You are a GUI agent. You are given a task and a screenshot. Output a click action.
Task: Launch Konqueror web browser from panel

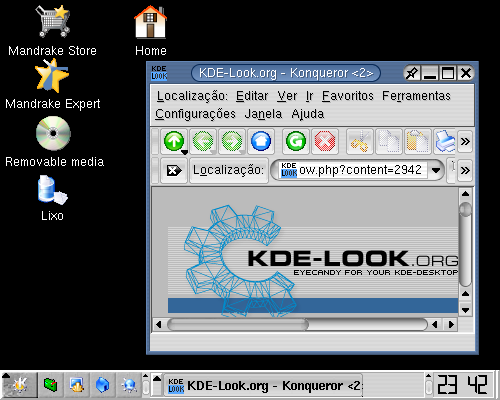coord(129,385)
